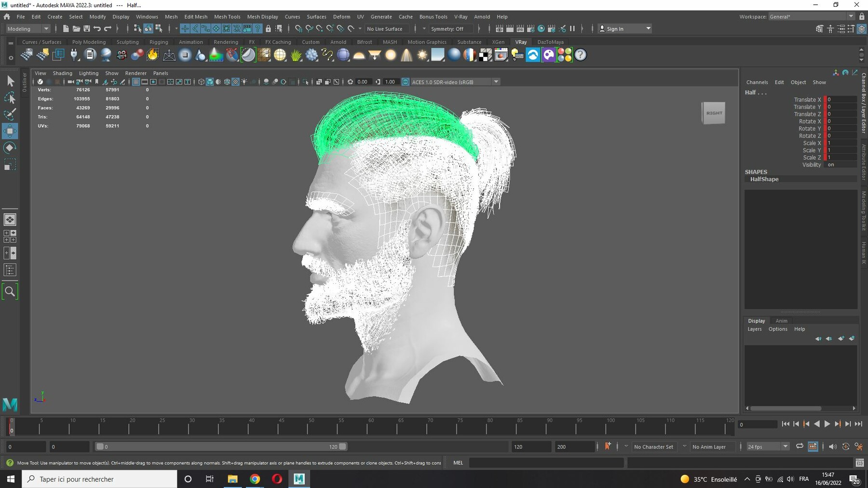Viewport: 868px width, 488px height.
Task: Play animation forwards
Action: 827,424
